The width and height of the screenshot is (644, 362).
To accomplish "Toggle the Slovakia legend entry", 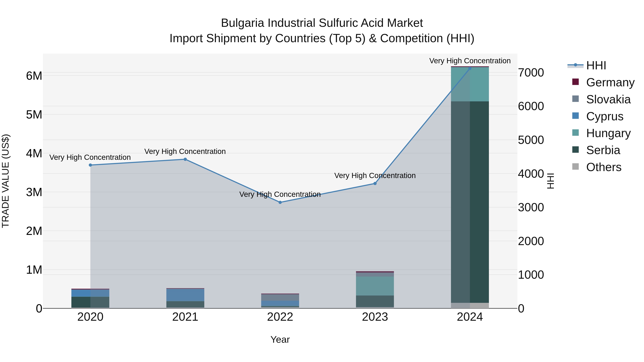I will (x=601, y=99).
